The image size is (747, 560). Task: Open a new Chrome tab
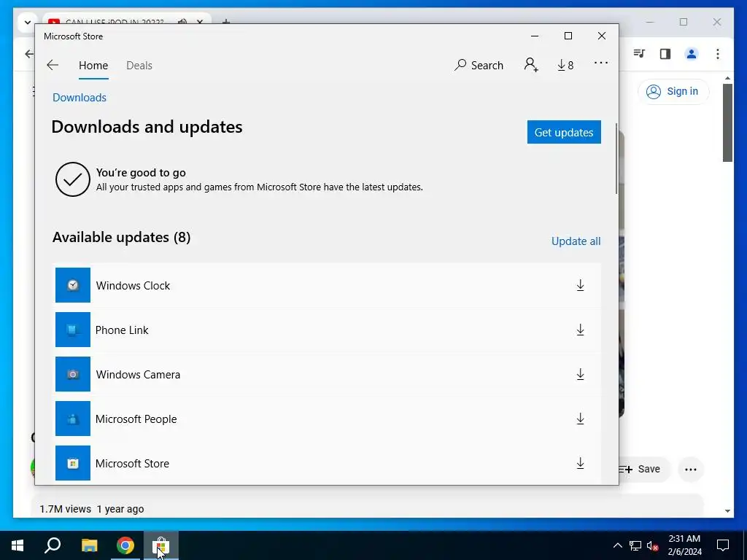(226, 21)
